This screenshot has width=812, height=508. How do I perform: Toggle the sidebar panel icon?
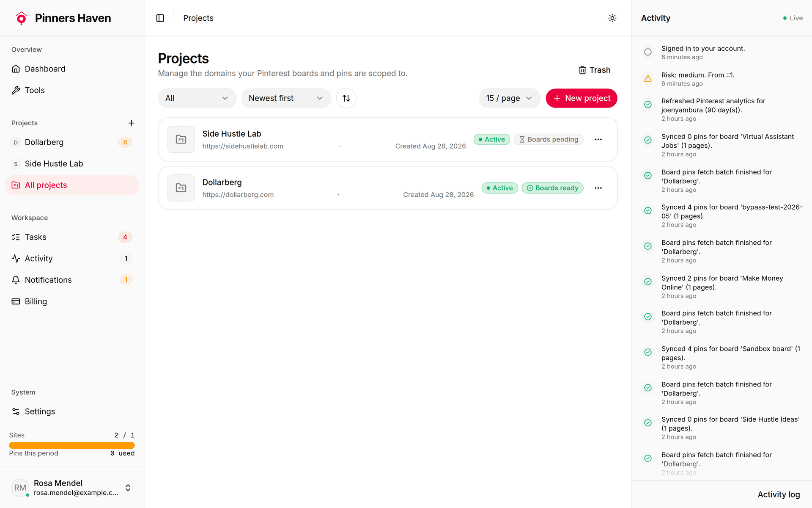point(160,18)
